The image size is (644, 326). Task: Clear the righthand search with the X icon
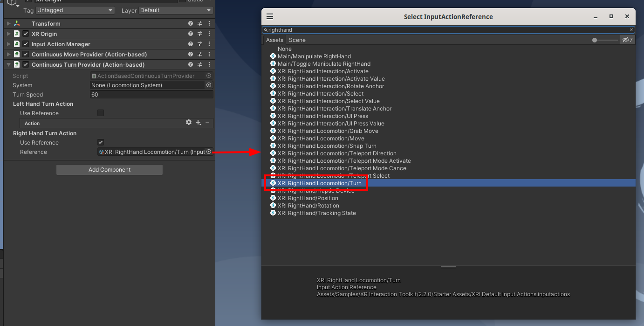[631, 30]
